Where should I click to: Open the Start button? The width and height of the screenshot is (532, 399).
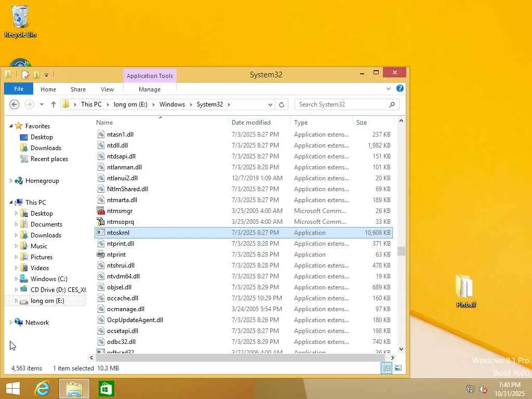(x=13, y=389)
